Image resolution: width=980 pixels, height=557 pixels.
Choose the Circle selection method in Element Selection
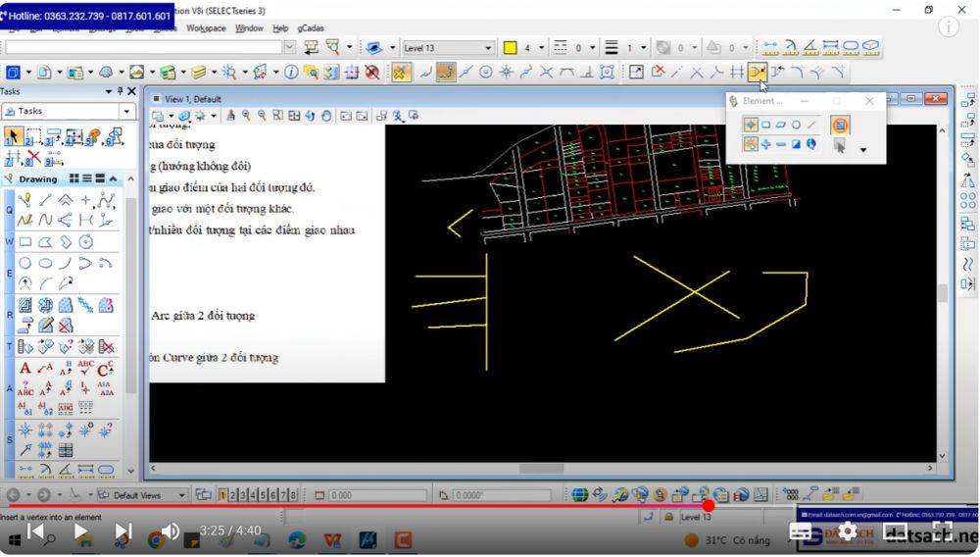pos(796,125)
